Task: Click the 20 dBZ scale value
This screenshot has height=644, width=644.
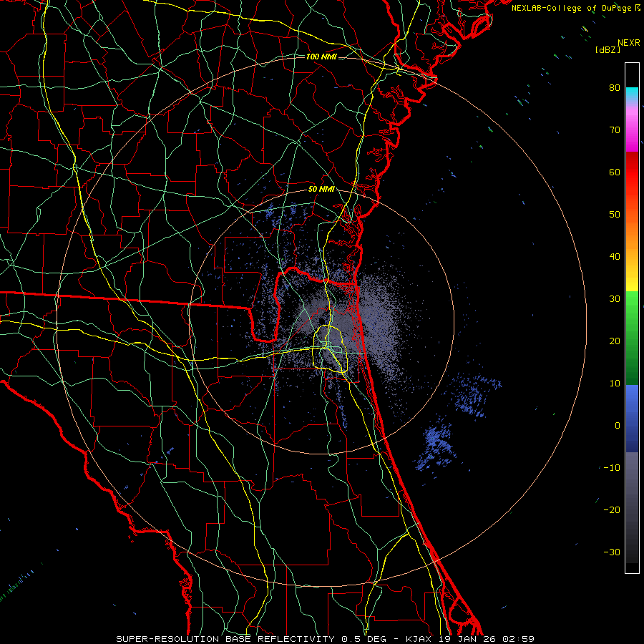Action: pos(615,341)
